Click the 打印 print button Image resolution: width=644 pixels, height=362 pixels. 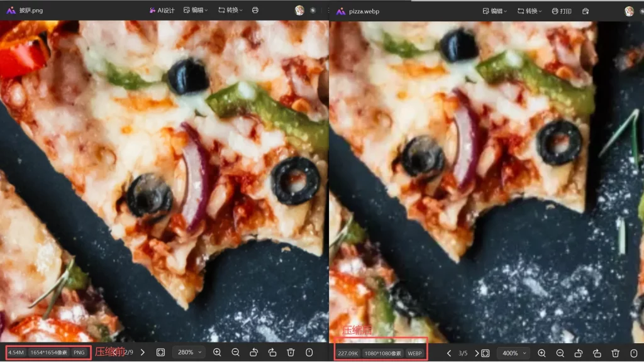pos(563,11)
